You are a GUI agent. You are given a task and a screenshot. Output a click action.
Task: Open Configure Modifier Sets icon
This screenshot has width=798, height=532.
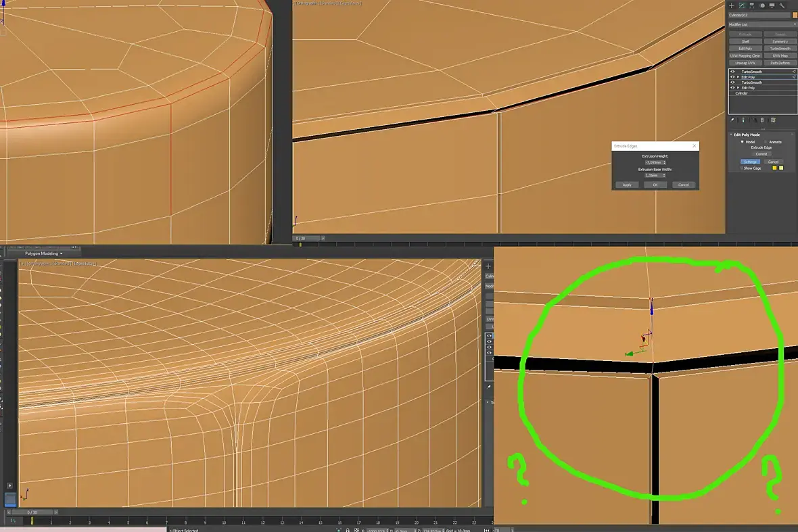(773, 120)
